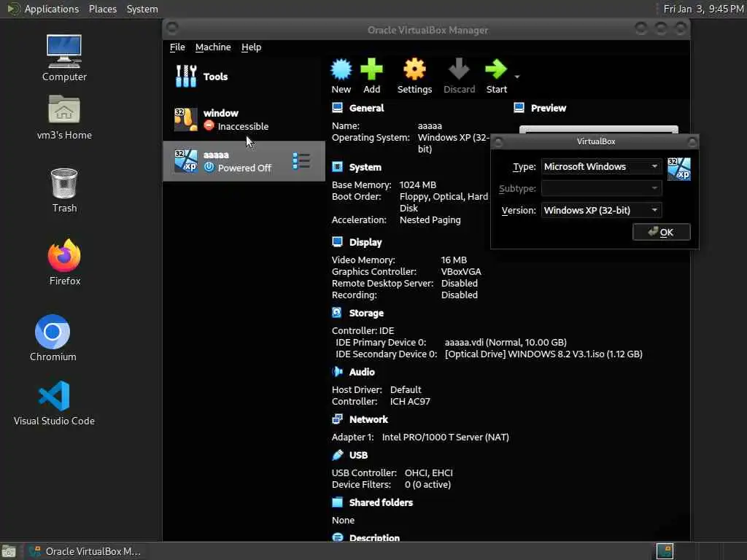
Task: Select the 'aaaaa' Powered Off VM
Action: (x=244, y=161)
